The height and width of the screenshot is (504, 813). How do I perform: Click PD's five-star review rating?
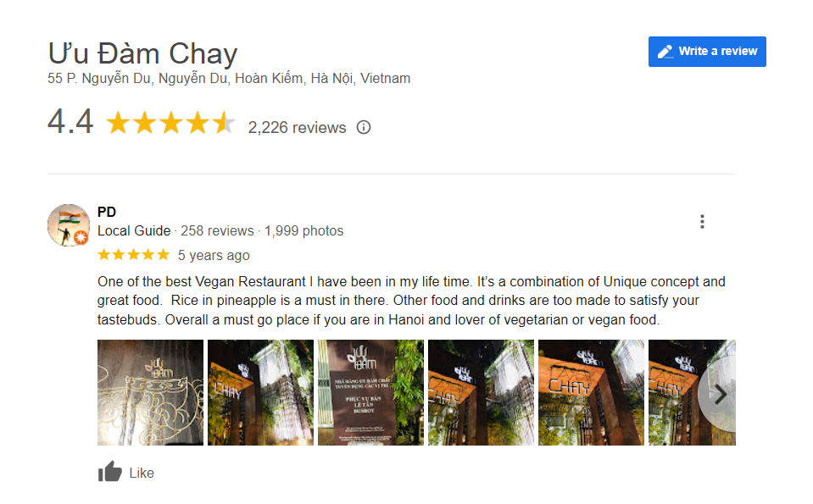134,254
